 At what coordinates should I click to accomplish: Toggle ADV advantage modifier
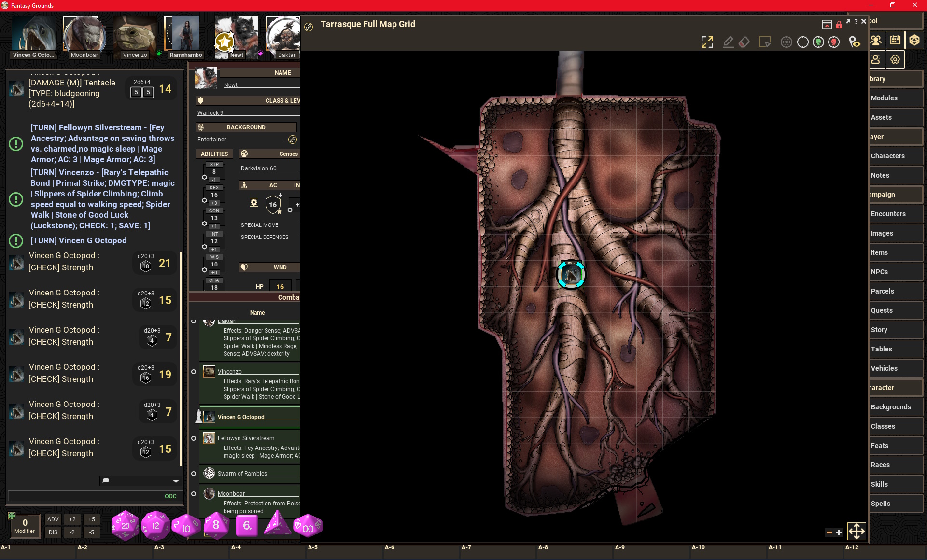click(x=53, y=519)
